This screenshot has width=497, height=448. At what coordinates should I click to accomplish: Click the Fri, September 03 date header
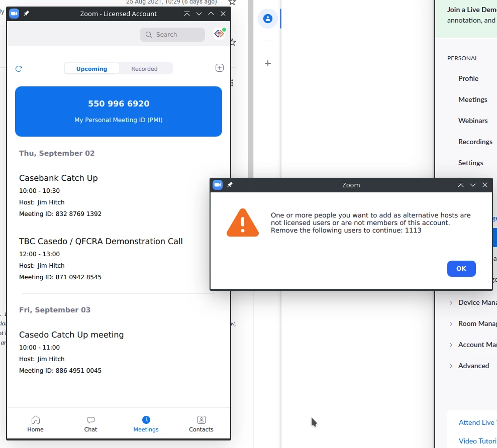pos(55,310)
